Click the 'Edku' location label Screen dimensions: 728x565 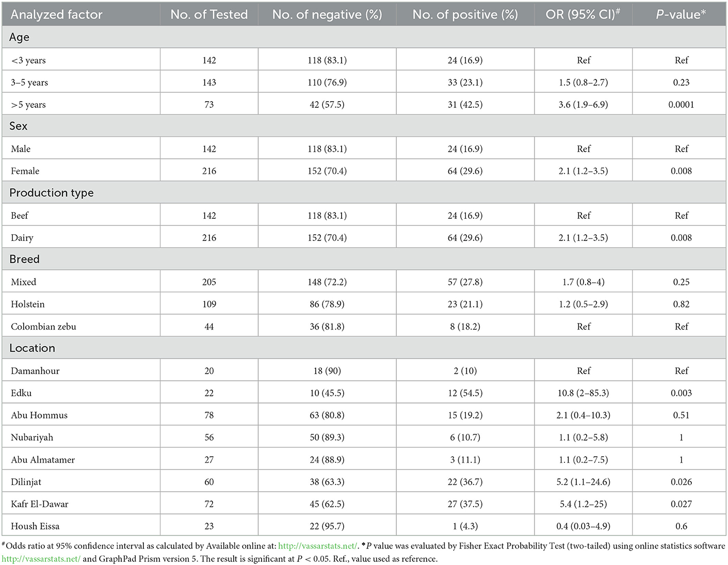pyautogui.click(x=21, y=393)
